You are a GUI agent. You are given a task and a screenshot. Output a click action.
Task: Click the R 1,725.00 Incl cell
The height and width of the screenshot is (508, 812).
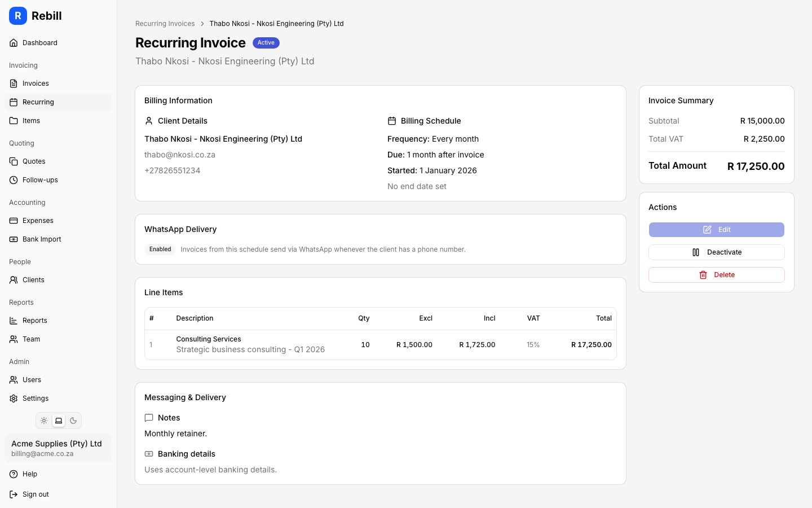(x=477, y=345)
